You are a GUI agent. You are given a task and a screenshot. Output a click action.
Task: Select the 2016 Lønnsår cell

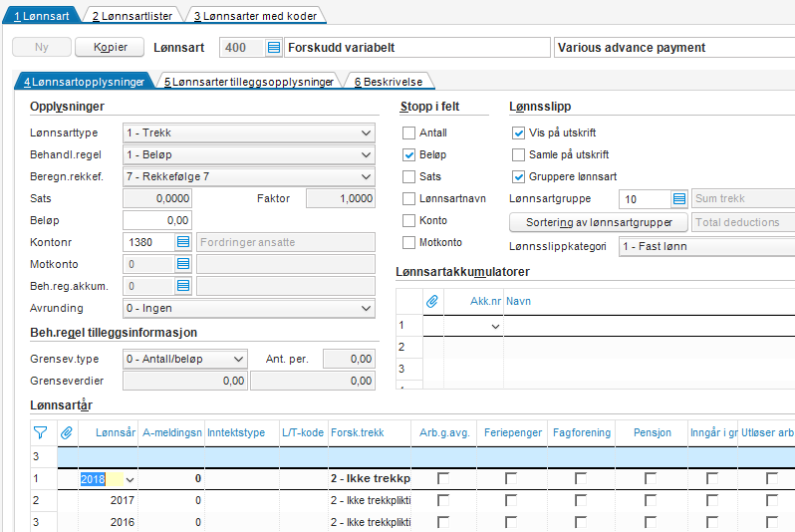(x=108, y=522)
